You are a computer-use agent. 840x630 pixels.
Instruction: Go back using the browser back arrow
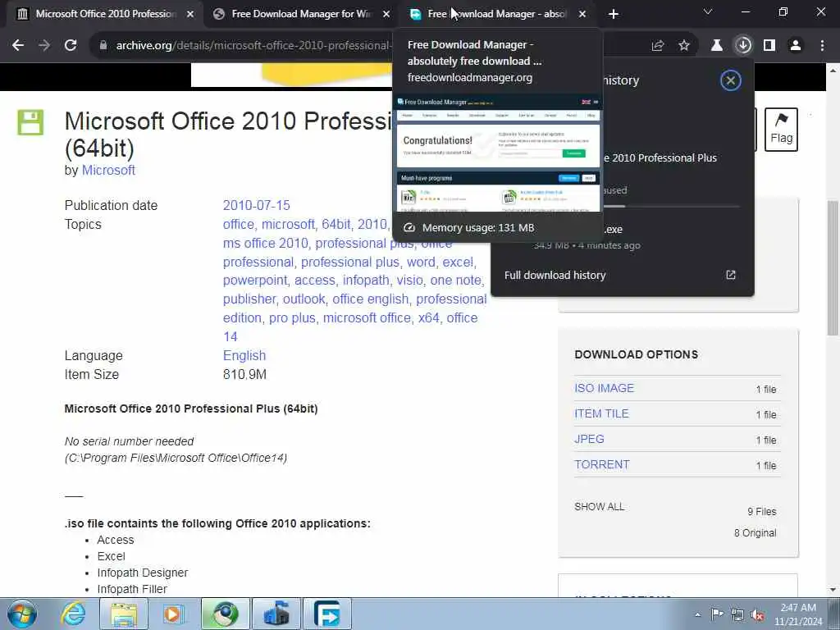(x=18, y=46)
